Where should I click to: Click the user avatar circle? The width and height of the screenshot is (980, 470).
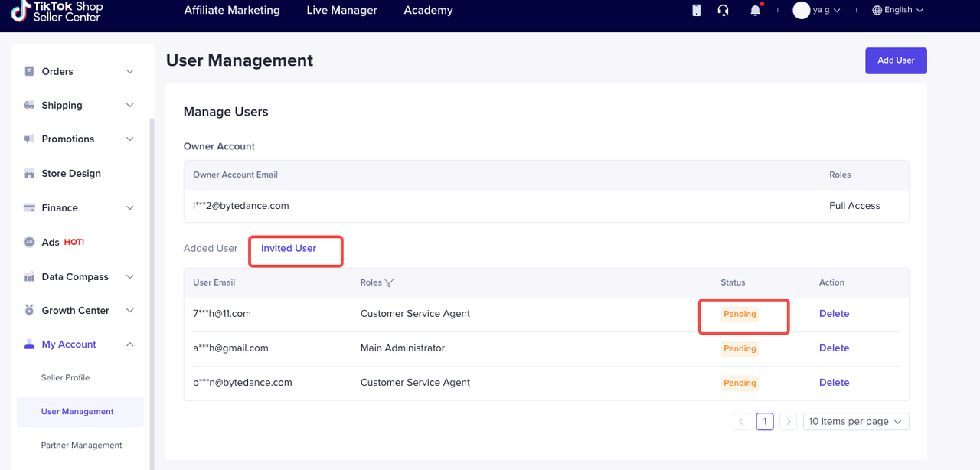click(801, 10)
